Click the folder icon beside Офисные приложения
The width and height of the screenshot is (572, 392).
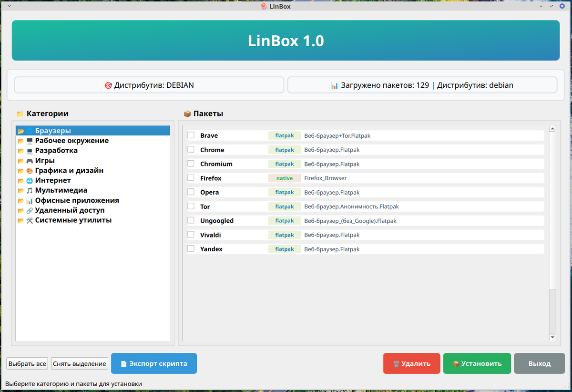(x=20, y=201)
